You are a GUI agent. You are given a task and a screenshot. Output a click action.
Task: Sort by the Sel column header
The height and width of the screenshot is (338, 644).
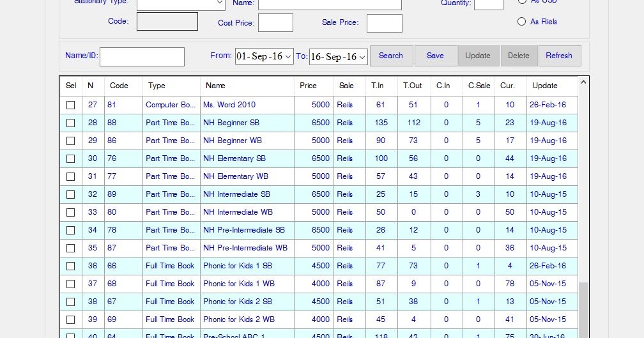[x=71, y=86]
